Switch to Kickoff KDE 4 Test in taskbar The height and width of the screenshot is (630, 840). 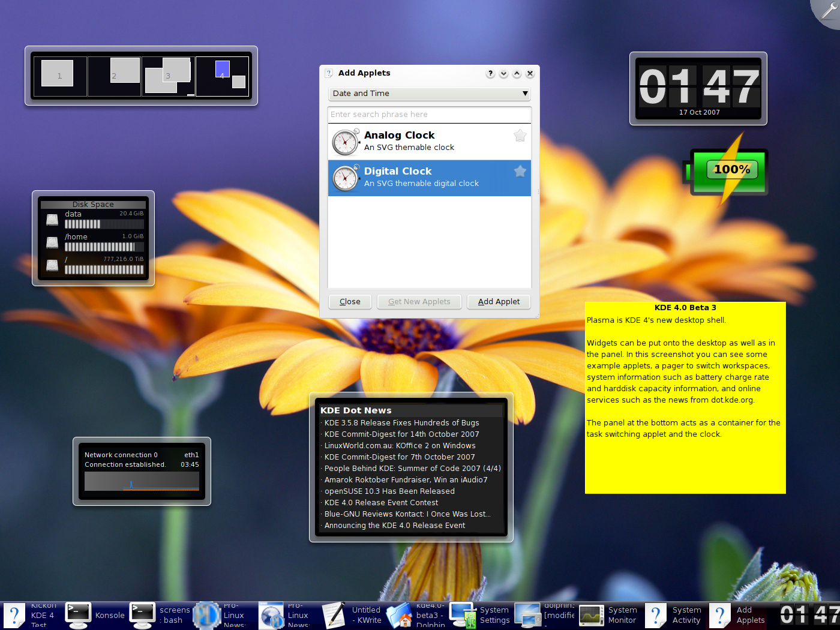[31, 616]
